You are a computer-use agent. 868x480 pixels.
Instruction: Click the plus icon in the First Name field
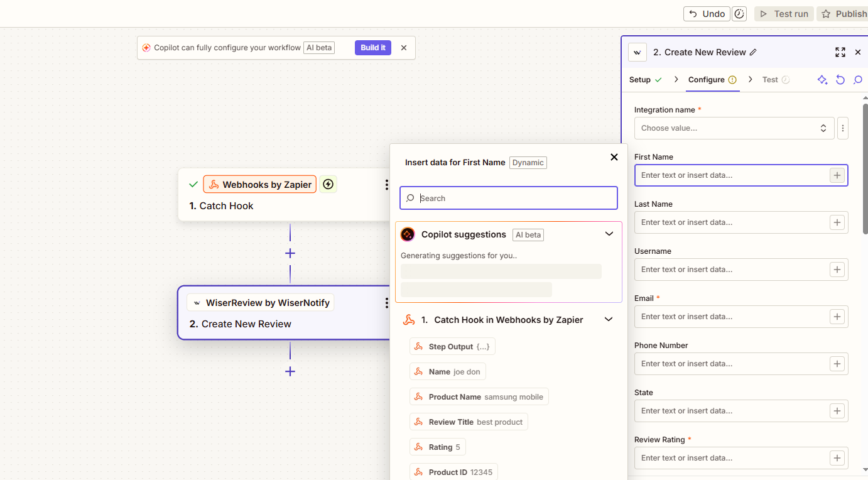pos(837,175)
